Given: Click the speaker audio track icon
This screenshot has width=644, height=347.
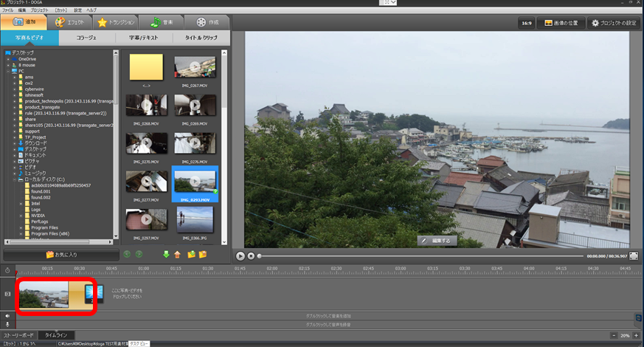Looking at the screenshot, I should pyautogui.click(x=7, y=316).
